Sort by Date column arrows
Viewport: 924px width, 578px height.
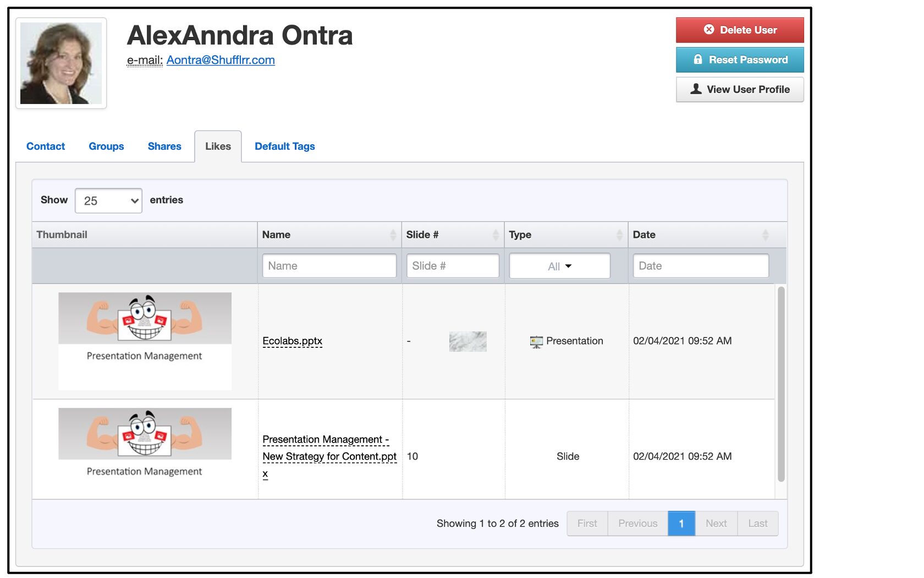pyautogui.click(x=765, y=235)
